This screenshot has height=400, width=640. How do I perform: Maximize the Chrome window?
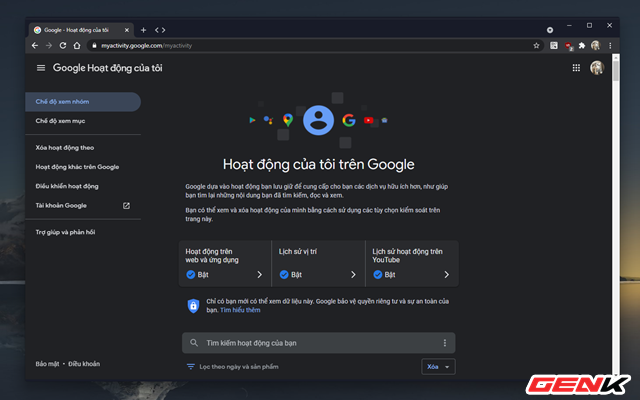click(589, 25)
